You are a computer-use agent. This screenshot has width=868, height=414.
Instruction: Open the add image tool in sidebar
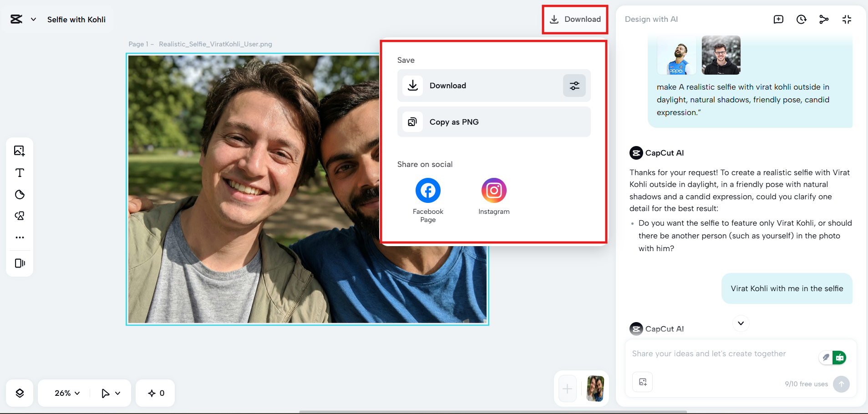pos(20,151)
